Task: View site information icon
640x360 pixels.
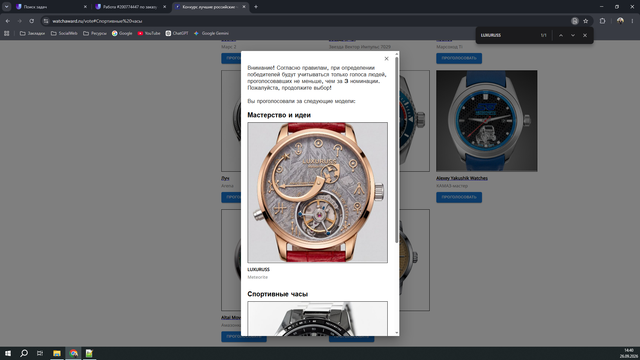Action: tap(46, 21)
